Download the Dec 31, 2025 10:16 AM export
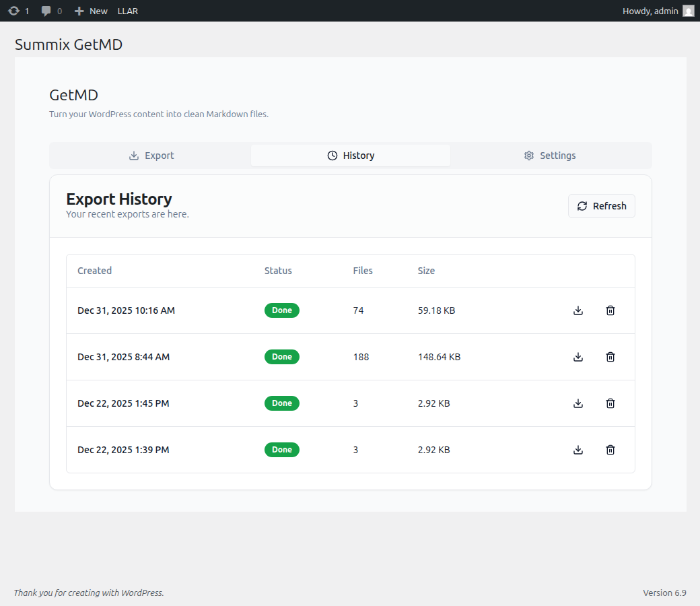 pyautogui.click(x=578, y=310)
